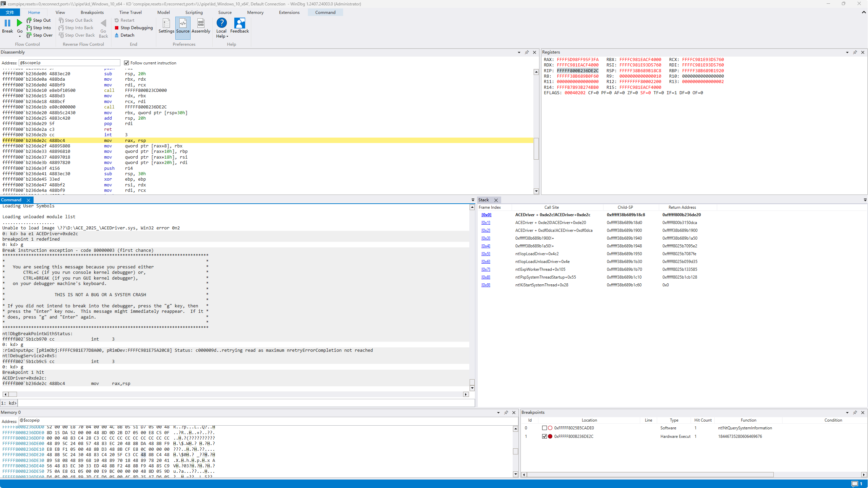Open the Settings icon in Preferences
Screen dimensions: 868x488
[166, 23]
